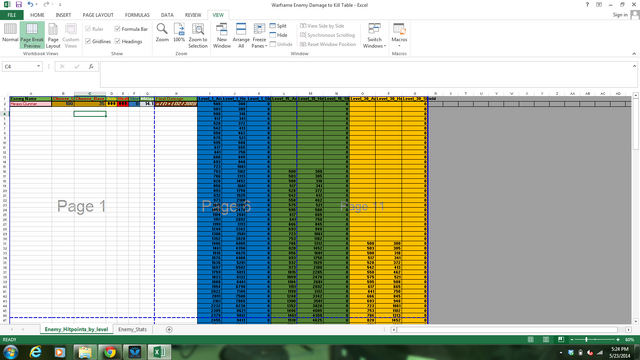Open Excel Help question mark
Screen dimensions: 640x360
587,4
